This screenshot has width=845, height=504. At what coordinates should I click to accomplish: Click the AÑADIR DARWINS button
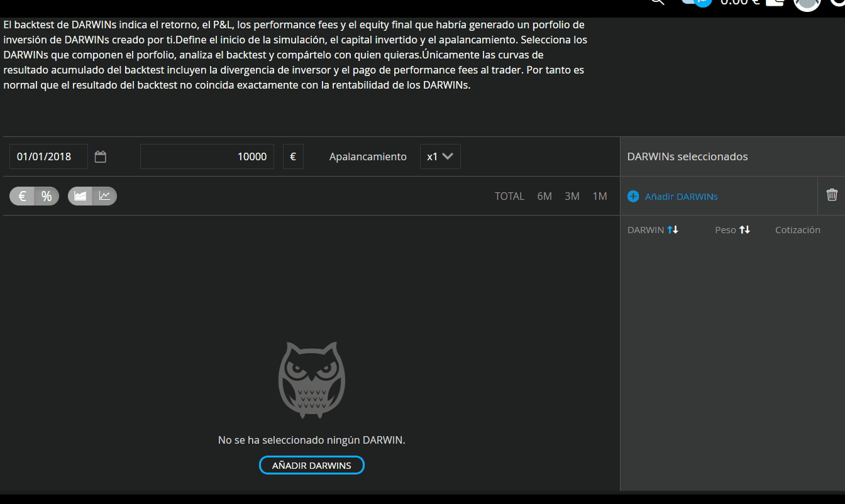311,465
